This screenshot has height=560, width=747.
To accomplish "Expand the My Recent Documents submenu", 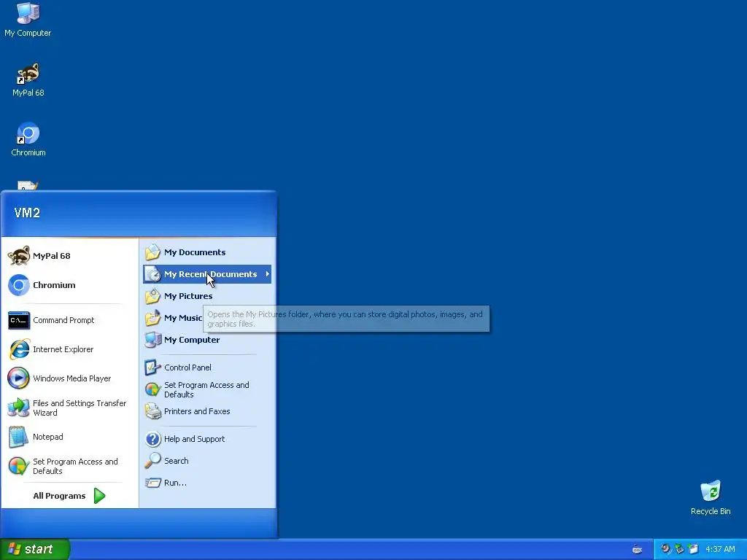I will [206, 274].
